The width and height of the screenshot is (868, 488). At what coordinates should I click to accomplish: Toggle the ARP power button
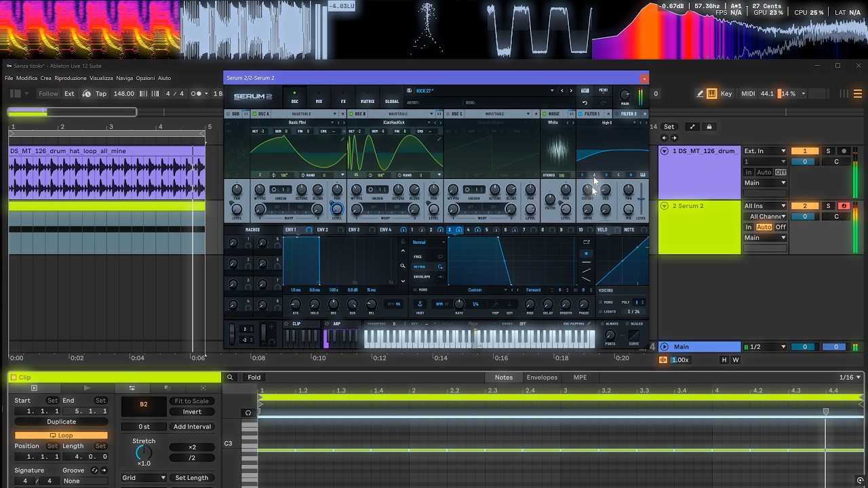(328, 324)
